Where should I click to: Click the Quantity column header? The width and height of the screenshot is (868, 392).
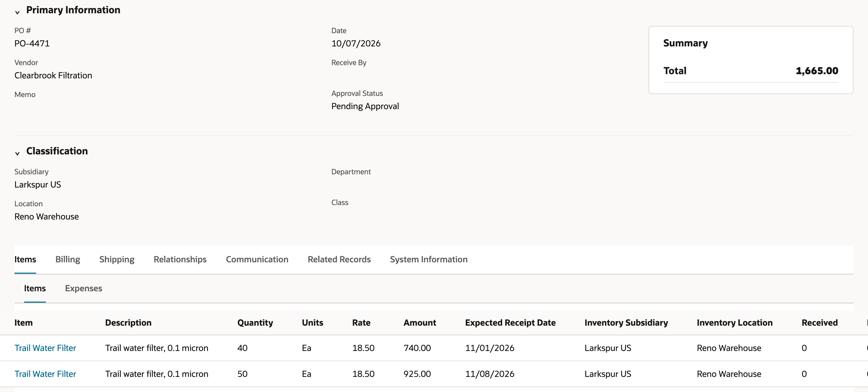click(255, 323)
